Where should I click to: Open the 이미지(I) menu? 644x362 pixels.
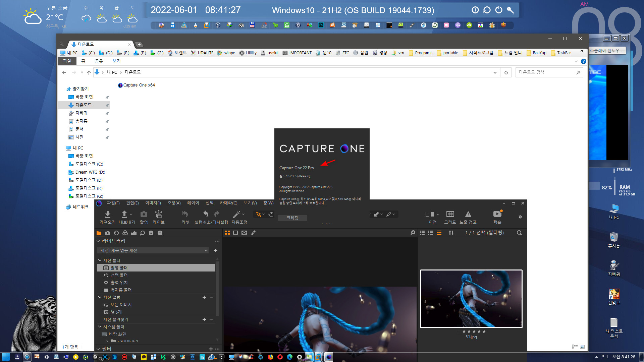click(153, 203)
